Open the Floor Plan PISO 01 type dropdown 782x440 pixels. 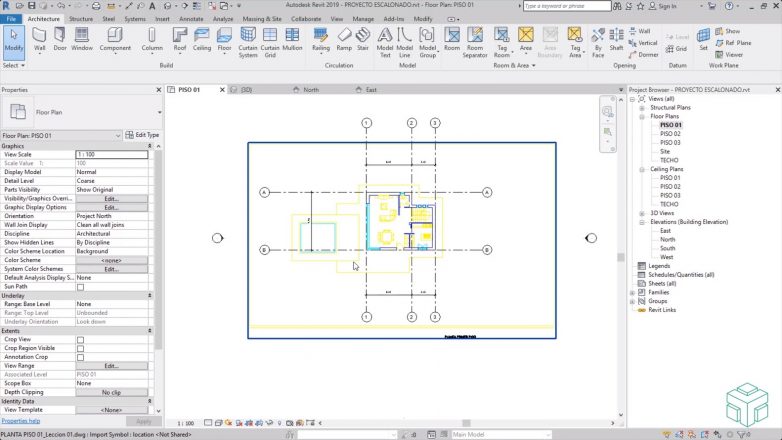tap(118, 135)
